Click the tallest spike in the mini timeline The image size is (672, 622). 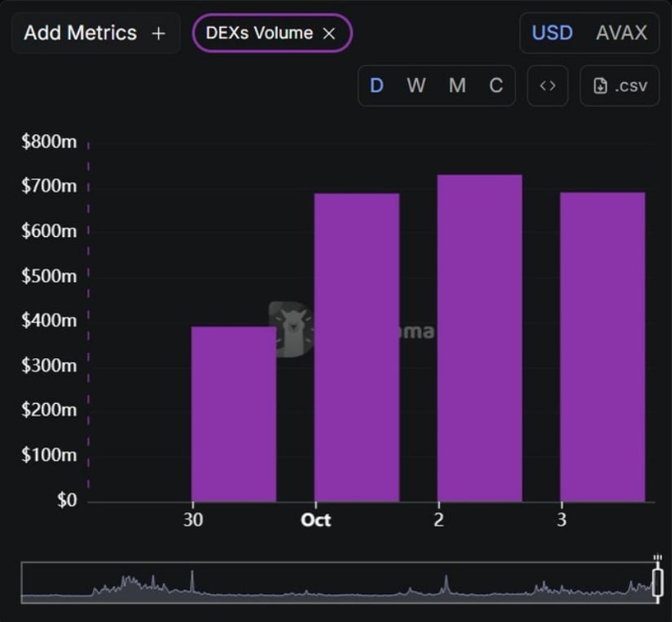tap(192, 581)
